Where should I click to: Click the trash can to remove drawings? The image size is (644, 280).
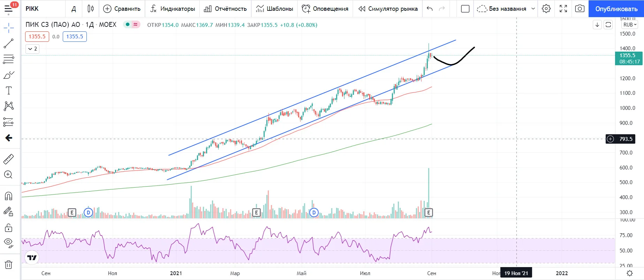pyautogui.click(x=8, y=265)
